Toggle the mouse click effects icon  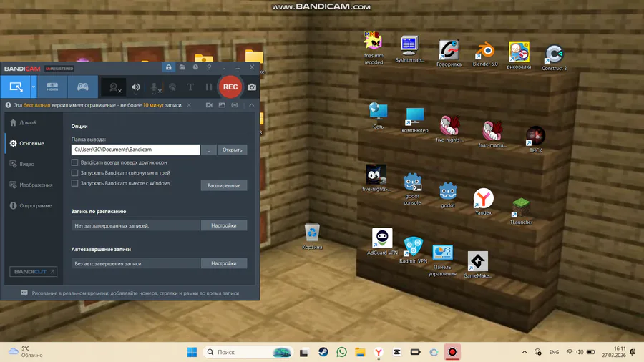pos(172,87)
